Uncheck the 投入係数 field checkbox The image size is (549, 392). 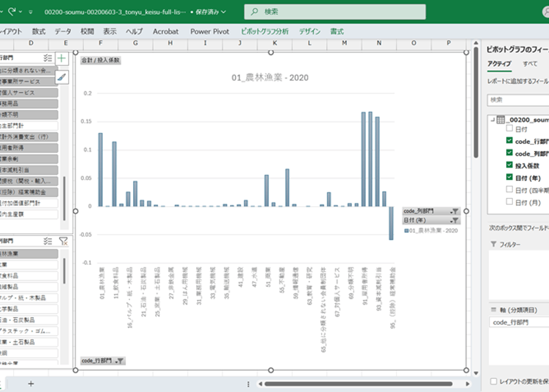click(x=509, y=165)
